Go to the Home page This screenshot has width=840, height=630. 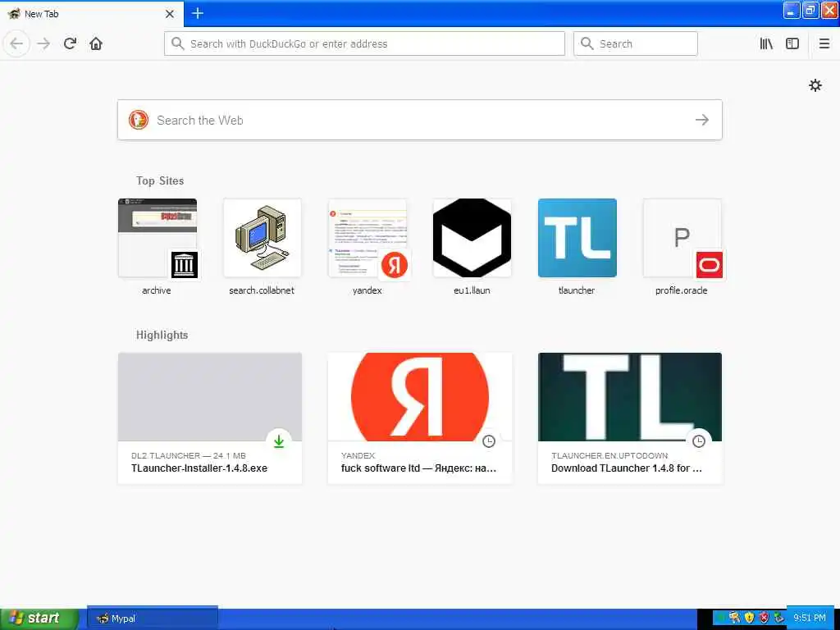click(x=96, y=43)
